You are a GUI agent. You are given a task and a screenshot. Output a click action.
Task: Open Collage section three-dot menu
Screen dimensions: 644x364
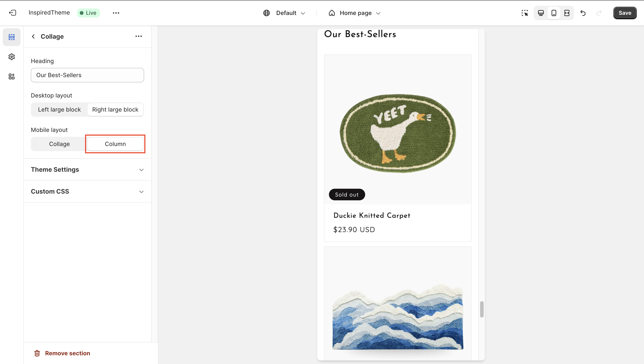138,36
